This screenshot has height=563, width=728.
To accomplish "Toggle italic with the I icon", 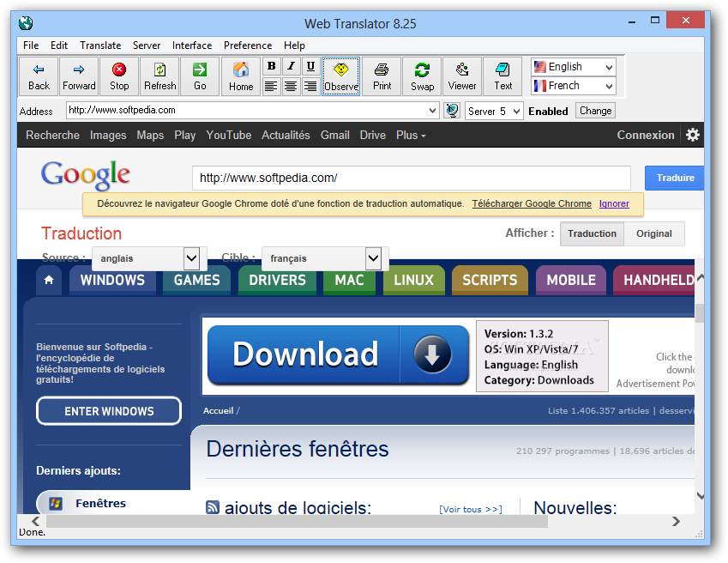I will [x=291, y=66].
